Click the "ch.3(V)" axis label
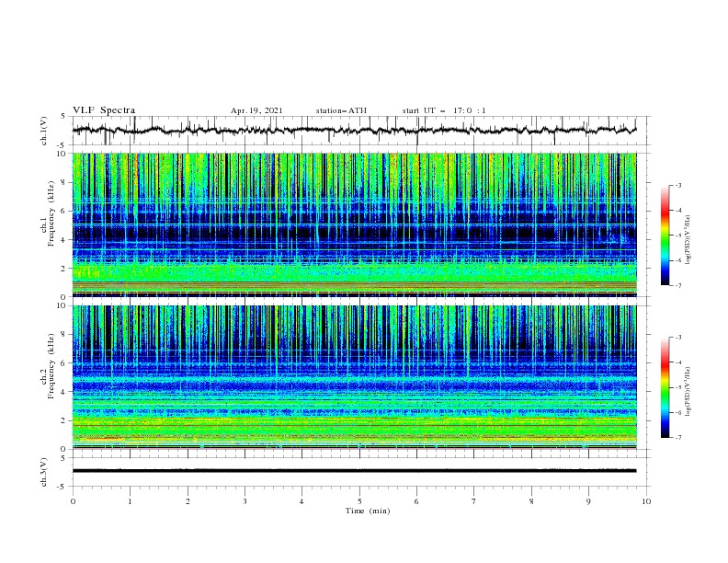 click(x=44, y=472)
